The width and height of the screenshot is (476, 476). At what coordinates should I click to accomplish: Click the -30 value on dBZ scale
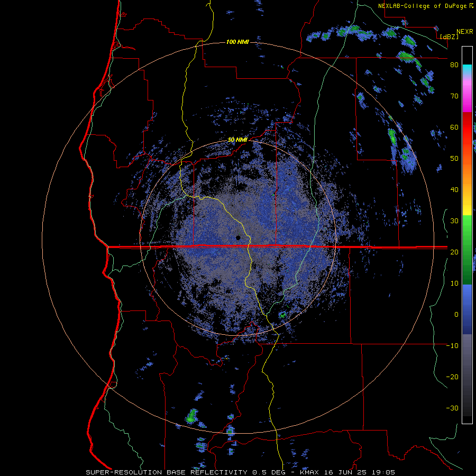coord(452,408)
